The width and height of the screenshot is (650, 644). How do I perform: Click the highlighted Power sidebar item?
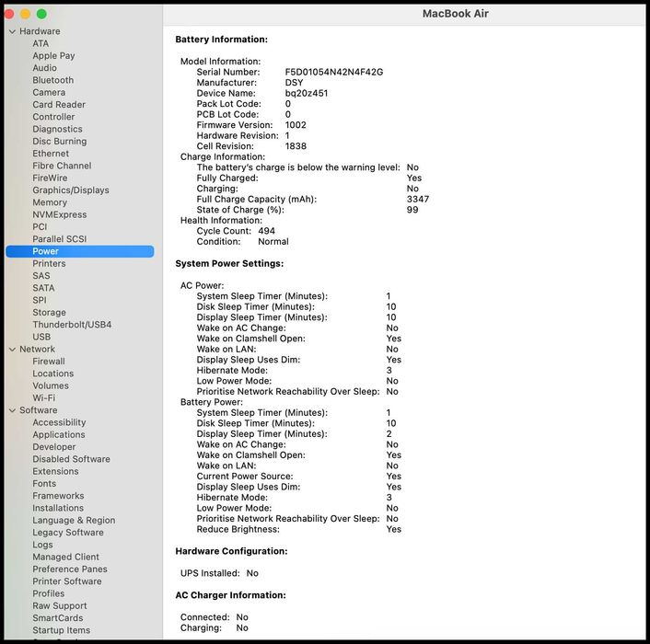(45, 251)
